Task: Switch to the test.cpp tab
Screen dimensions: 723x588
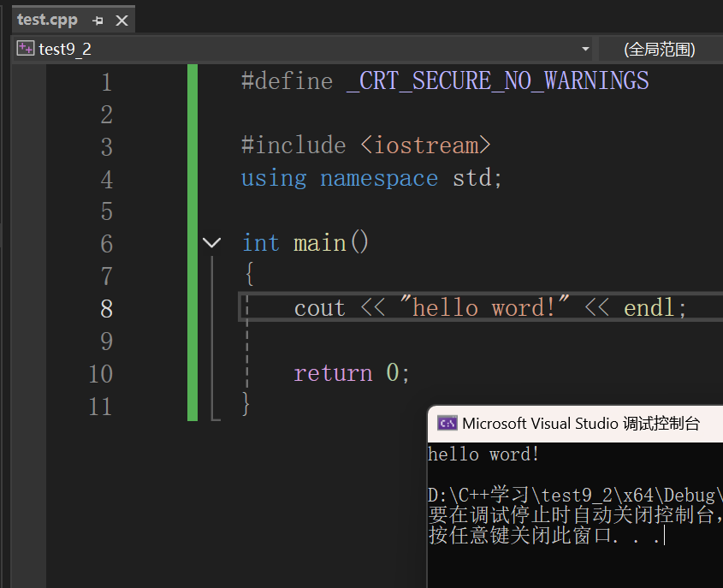Action: (x=47, y=20)
